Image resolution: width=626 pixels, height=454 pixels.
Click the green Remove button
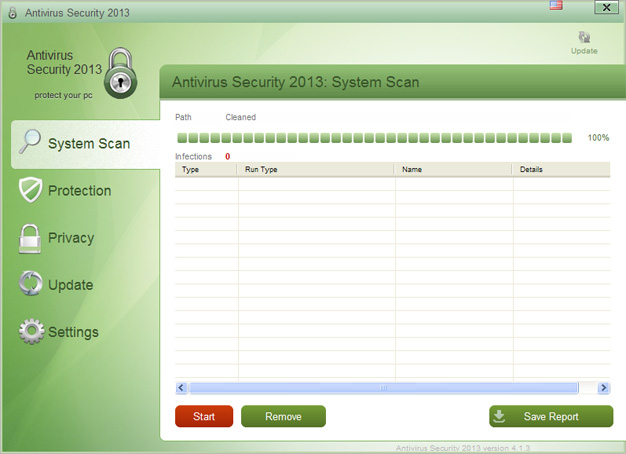click(x=283, y=416)
